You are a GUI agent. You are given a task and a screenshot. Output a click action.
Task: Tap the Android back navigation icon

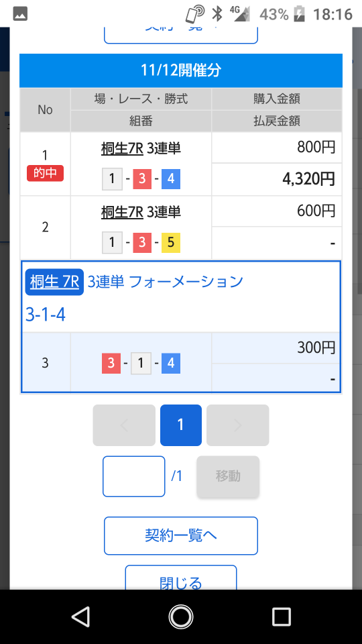[81, 616]
